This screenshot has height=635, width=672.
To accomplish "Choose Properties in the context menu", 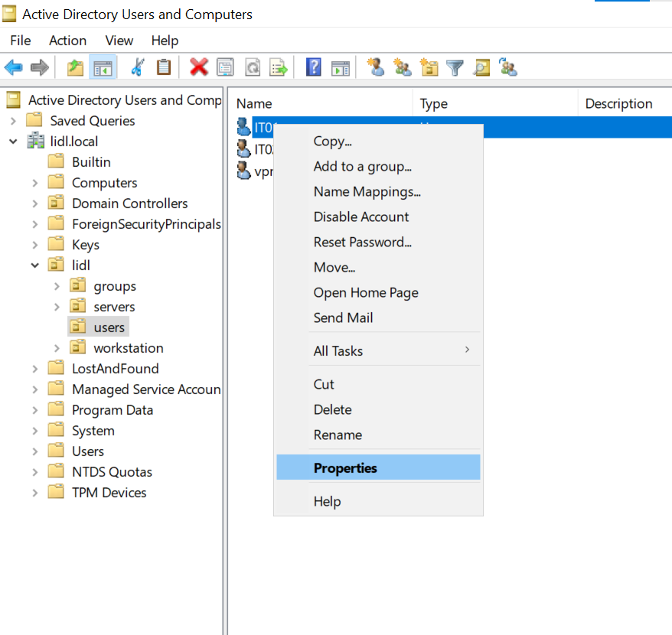I will coord(378,467).
